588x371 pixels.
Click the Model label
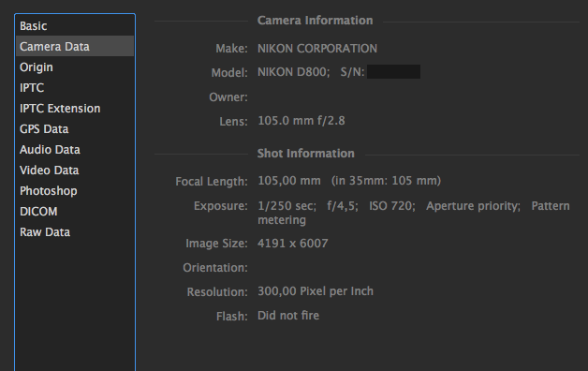pyautogui.click(x=229, y=73)
